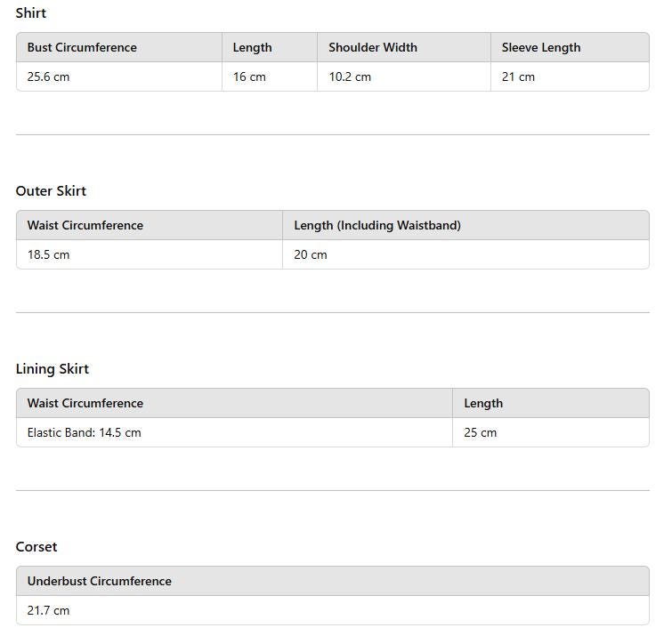
Task: Select the 25 cm lining skirt length
Action: pyautogui.click(x=481, y=433)
